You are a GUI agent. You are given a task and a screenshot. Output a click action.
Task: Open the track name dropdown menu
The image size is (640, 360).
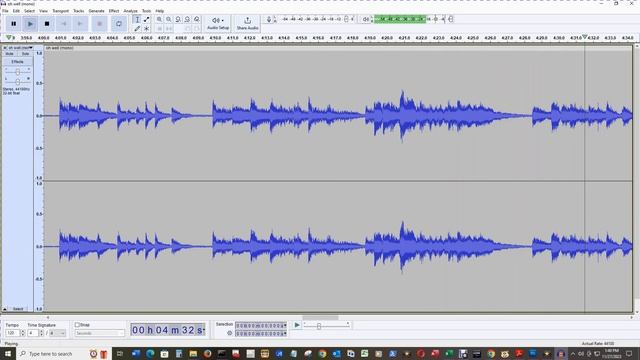(20, 48)
